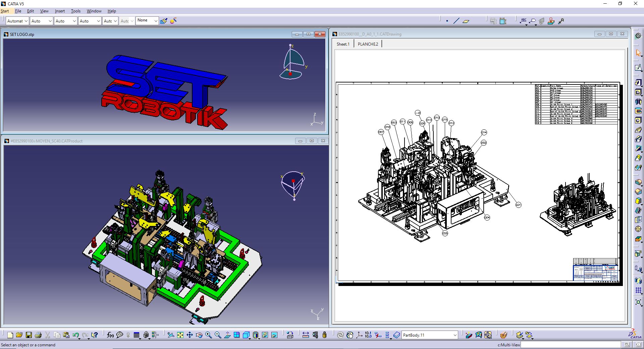This screenshot has width=644, height=349.
Task: Click the Pad tool in right toolbar
Action: click(x=638, y=82)
